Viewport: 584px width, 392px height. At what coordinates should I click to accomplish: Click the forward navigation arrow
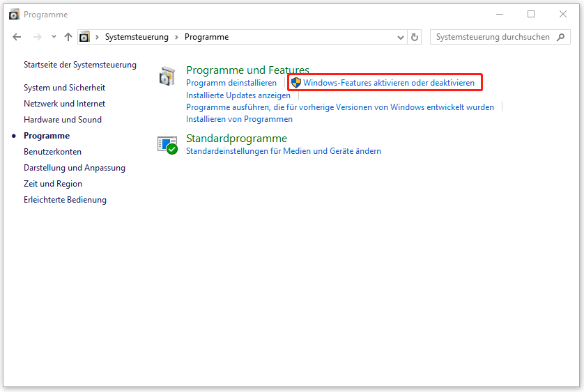(x=37, y=37)
